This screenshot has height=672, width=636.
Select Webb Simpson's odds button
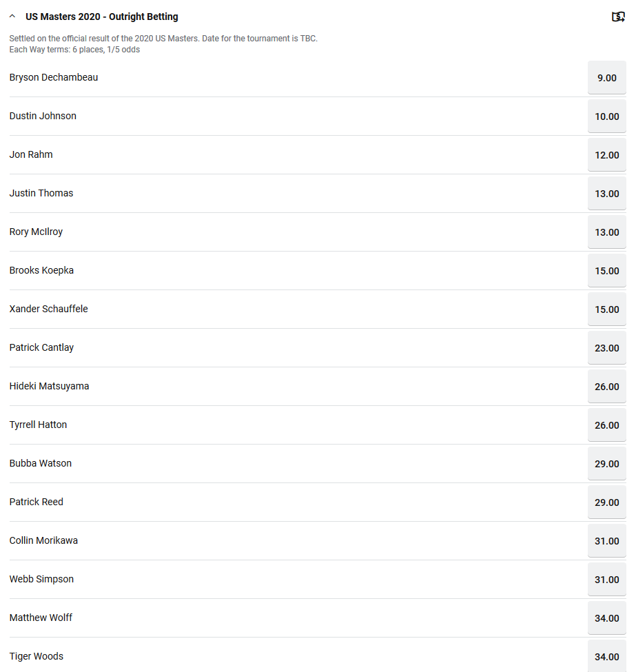click(x=606, y=580)
